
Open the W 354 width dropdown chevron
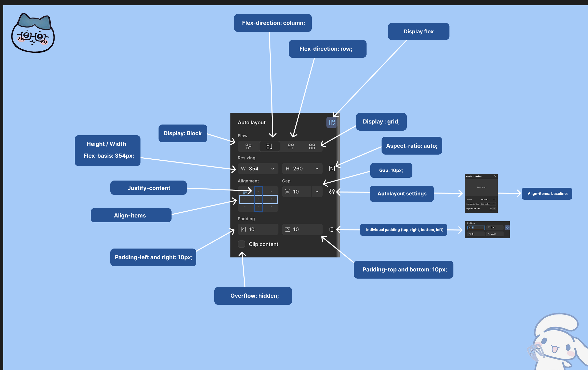coord(272,169)
